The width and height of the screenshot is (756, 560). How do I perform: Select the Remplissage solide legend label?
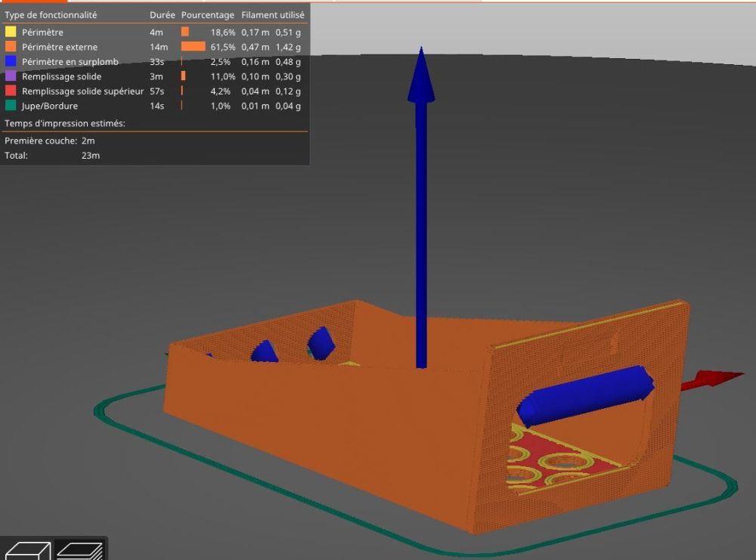[x=62, y=76]
